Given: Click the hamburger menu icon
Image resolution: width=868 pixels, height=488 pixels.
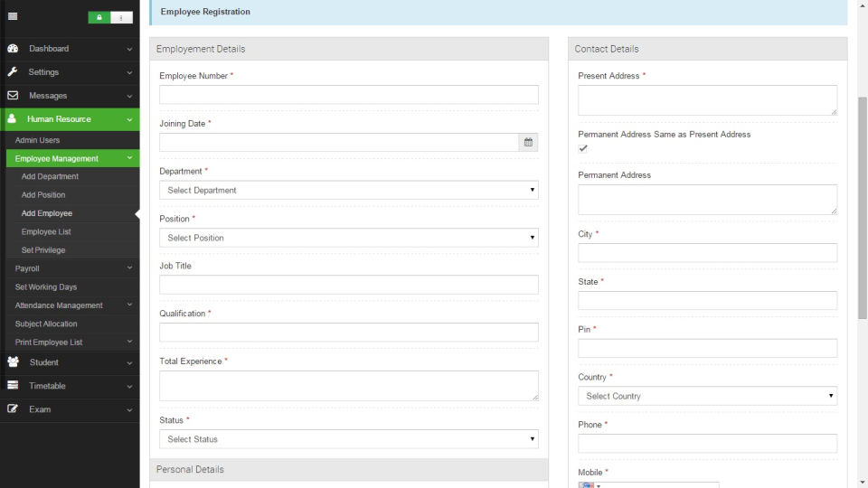Looking at the screenshot, I should click(x=13, y=16).
